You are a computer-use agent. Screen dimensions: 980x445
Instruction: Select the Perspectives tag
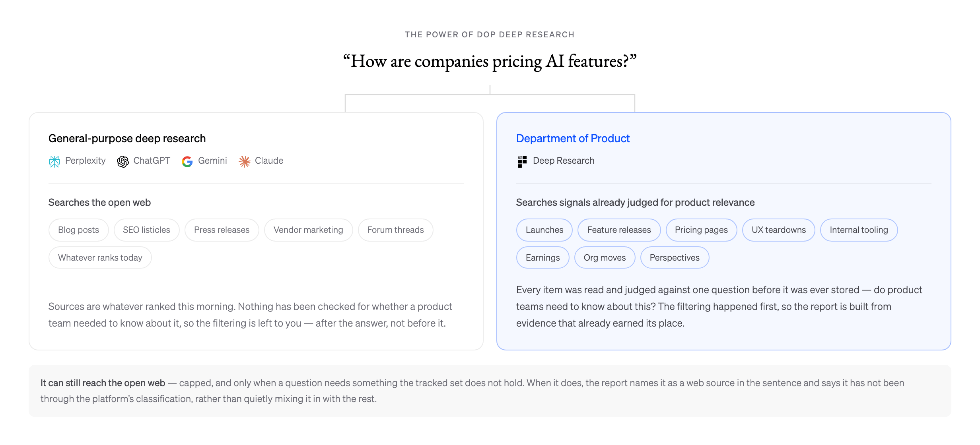[x=675, y=258]
